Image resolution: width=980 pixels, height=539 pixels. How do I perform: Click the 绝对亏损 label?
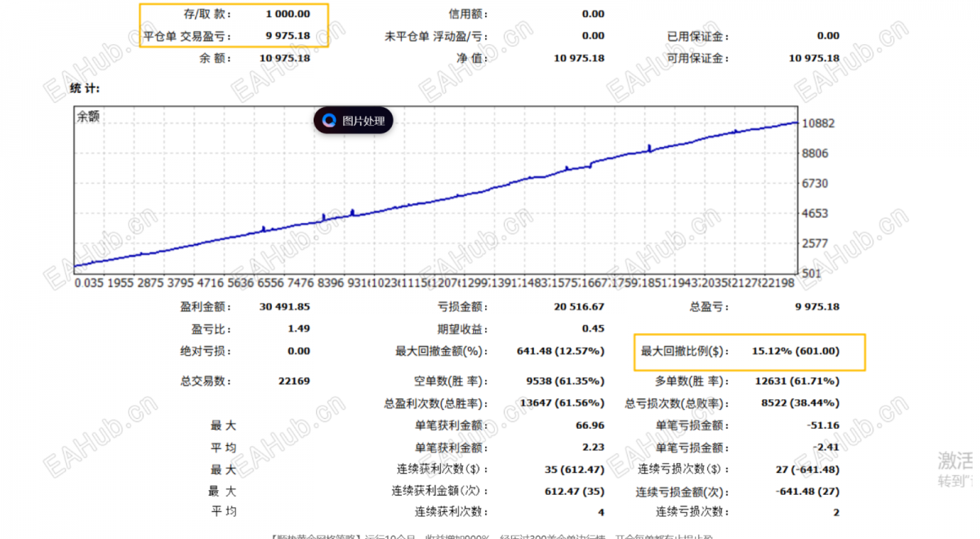pos(207,351)
